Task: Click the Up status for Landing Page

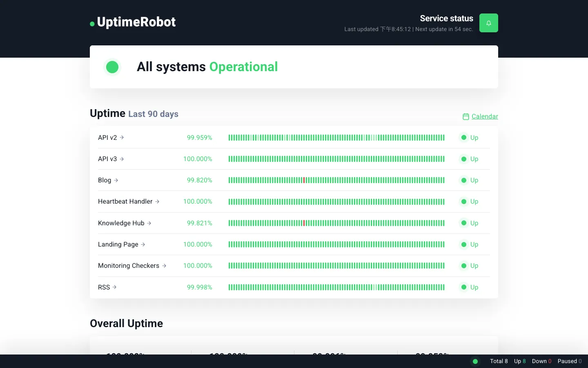Action: point(469,245)
